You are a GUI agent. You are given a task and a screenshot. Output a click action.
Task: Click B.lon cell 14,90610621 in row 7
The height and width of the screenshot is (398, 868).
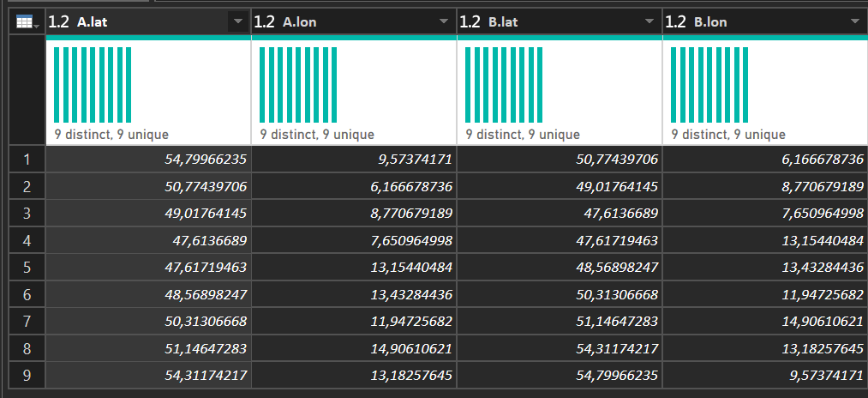click(x=765, y=322)
